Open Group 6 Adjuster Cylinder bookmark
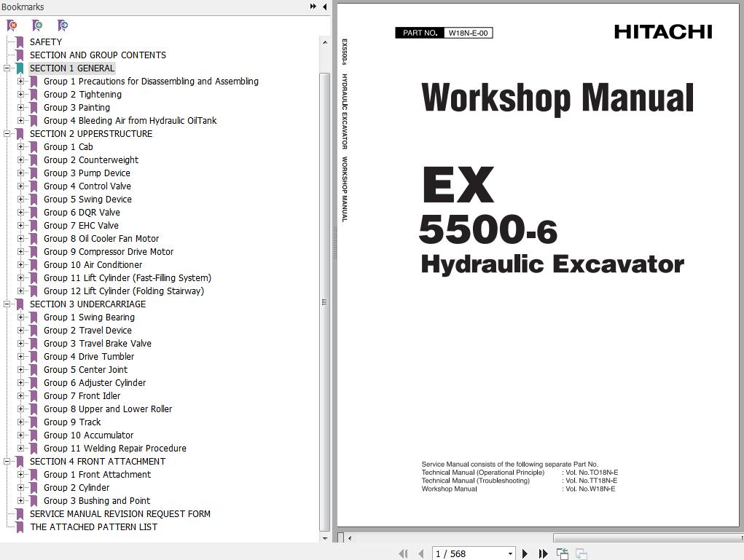The width and height of the screenshot is (744, 560). click(95, 382)
